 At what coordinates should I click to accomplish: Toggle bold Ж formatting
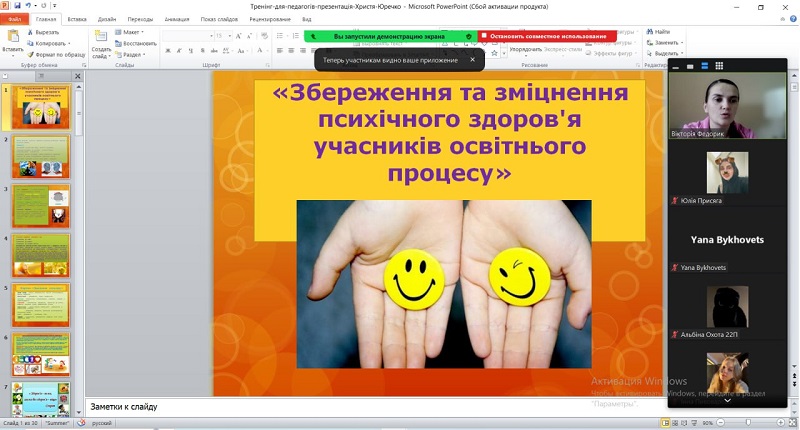(168, 50)
